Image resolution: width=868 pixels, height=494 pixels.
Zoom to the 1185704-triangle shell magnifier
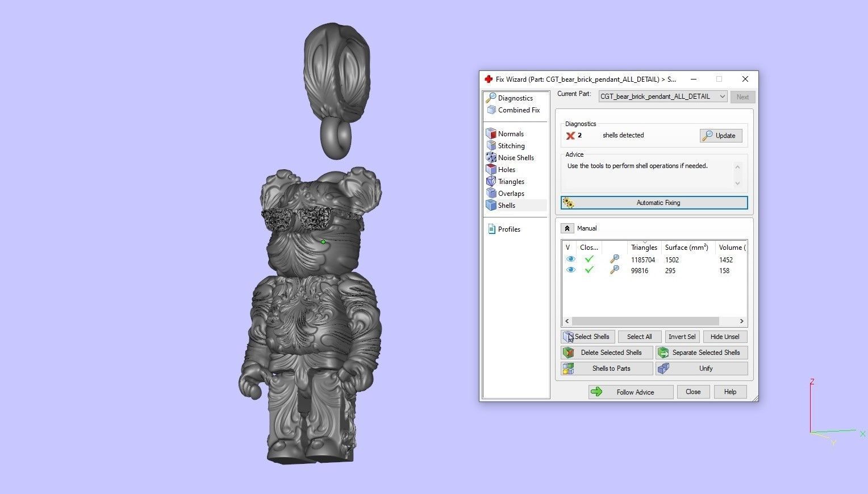click(614, 259)
